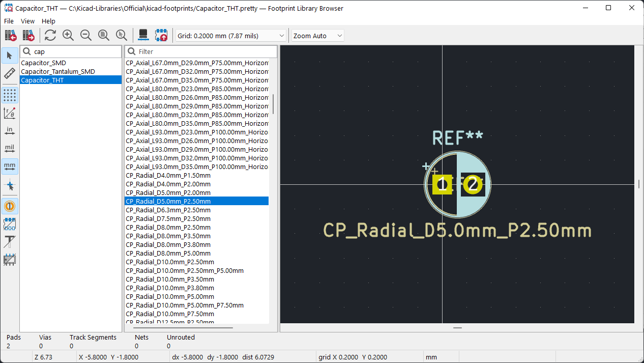Toggle full-window crosshair cursor

pyautogui.click(x=10, y=185)
